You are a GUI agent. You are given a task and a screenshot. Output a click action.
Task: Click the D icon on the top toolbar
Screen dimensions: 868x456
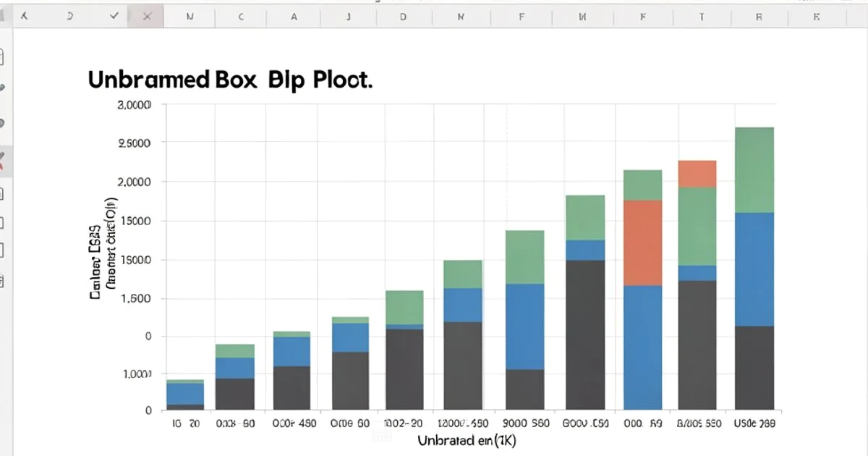[69, 14]
